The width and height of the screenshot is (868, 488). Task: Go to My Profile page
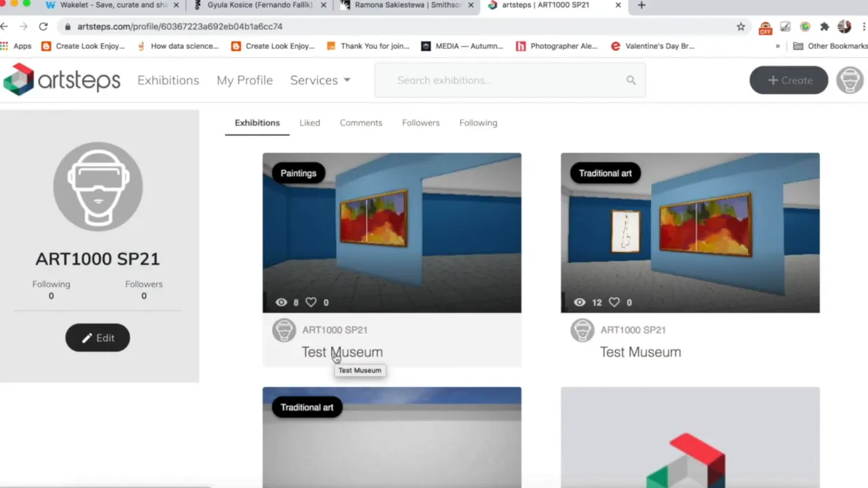[x=245, y=80]
